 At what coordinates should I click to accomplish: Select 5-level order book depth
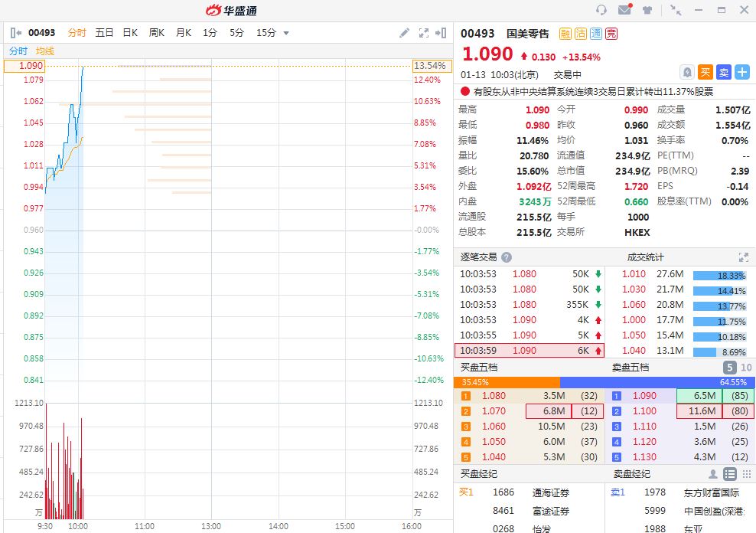[x=730, y=368]
